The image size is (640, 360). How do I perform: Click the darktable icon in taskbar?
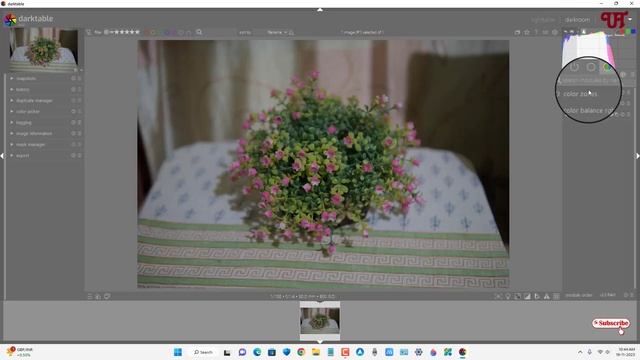point(462,352)
